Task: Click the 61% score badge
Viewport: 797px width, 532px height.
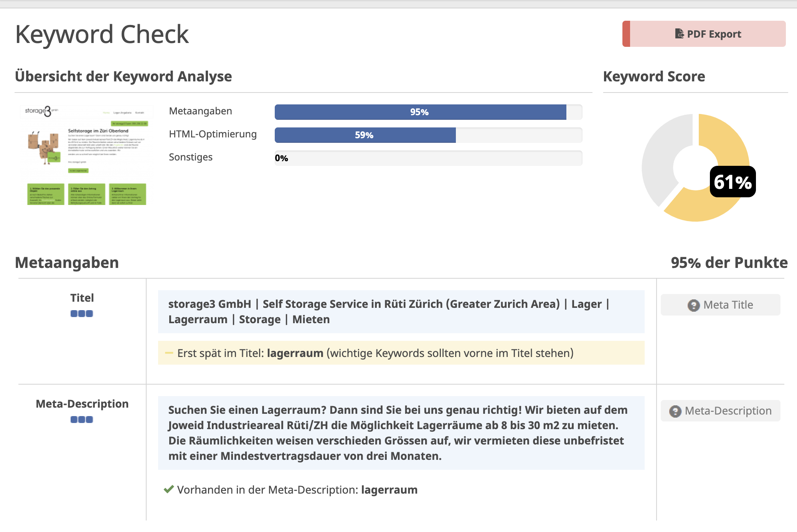Action: tap(732, 182)
